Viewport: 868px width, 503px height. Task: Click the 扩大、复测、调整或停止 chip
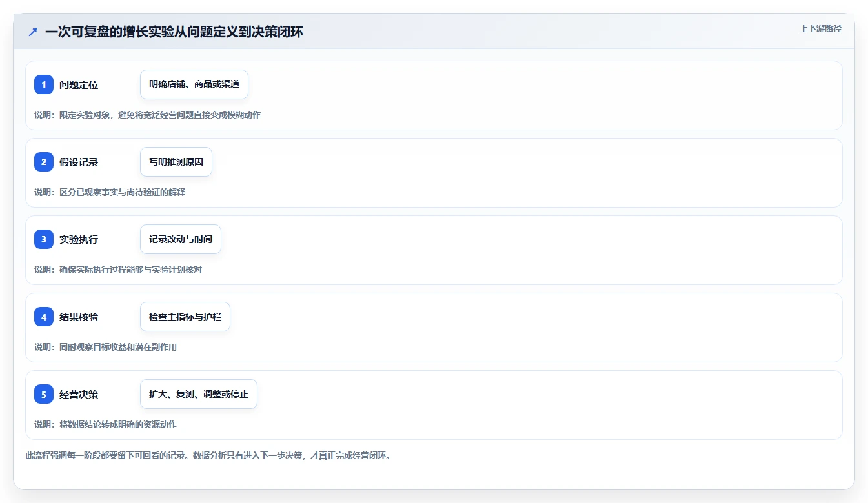click(x=199, y=394)
